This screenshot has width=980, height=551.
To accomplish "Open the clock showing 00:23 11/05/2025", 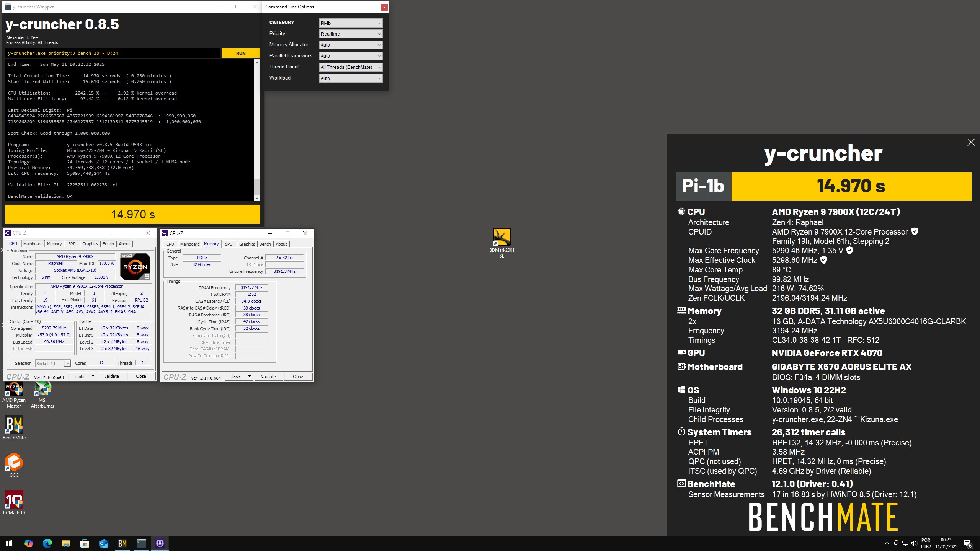I will 946,543.
